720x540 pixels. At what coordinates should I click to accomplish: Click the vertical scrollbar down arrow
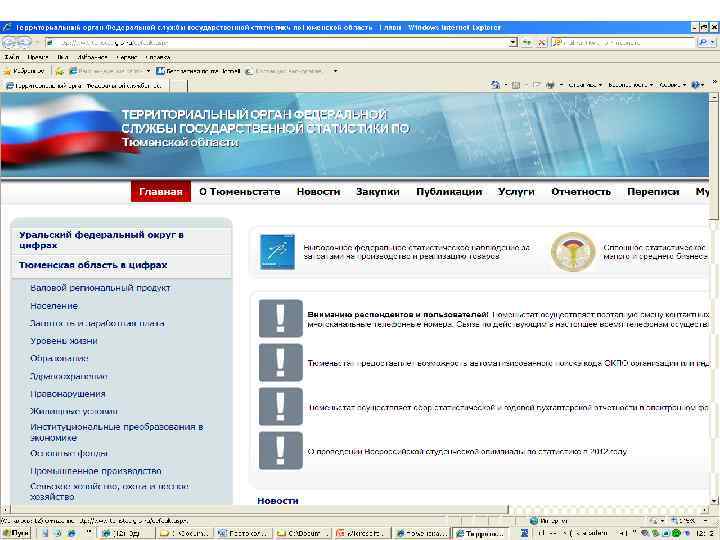point(714,501)
